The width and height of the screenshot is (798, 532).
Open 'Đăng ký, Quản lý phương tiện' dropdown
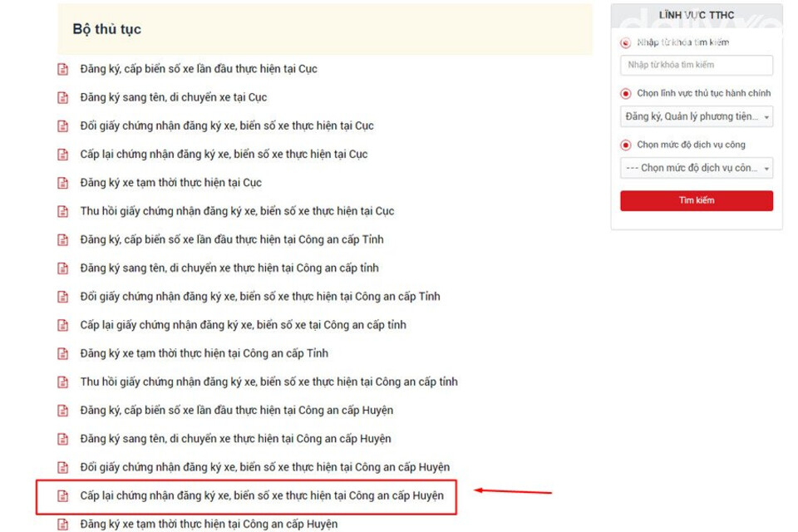696,117
